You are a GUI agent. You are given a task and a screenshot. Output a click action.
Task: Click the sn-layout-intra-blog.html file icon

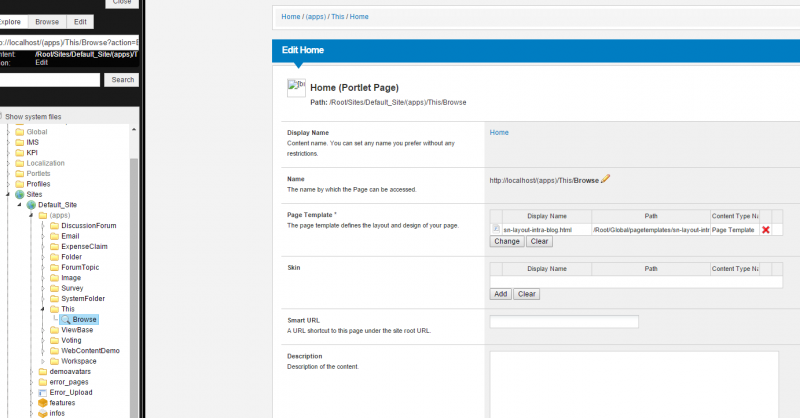496,229
